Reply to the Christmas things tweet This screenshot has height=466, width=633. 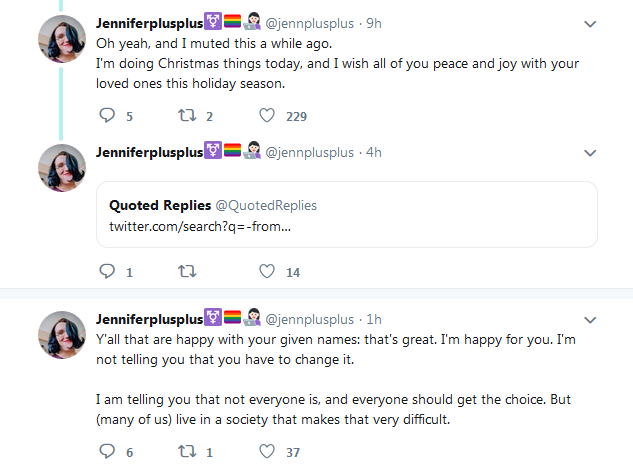click(x=109, y=117)
